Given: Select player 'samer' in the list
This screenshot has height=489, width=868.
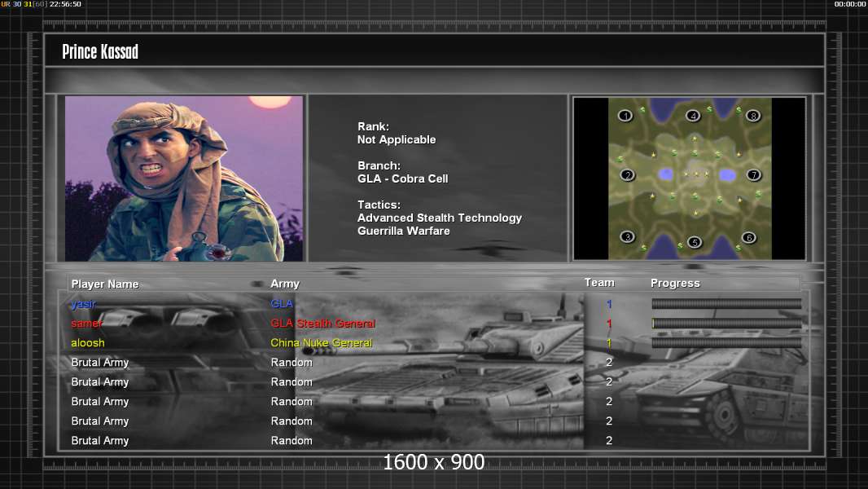Looking at the screenshot, I should point(87,324).
